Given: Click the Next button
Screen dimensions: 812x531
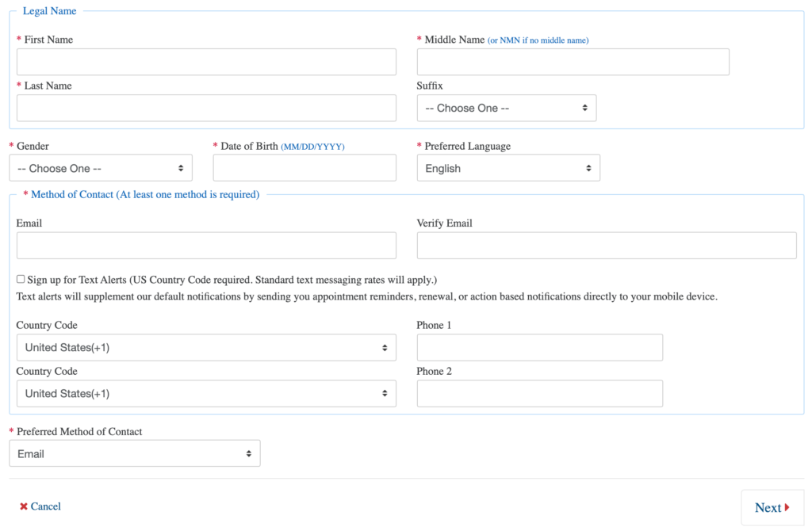Looking at the screenshot, I should point(772,508).
